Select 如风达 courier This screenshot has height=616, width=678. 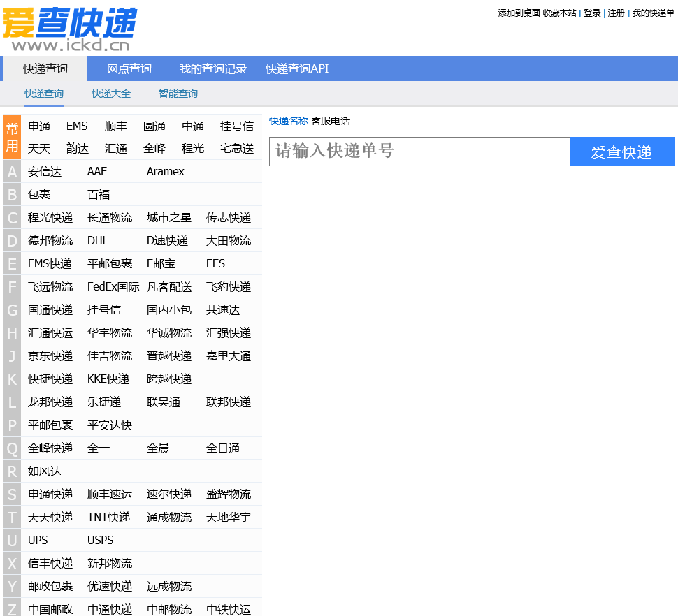tap(45, 471)
